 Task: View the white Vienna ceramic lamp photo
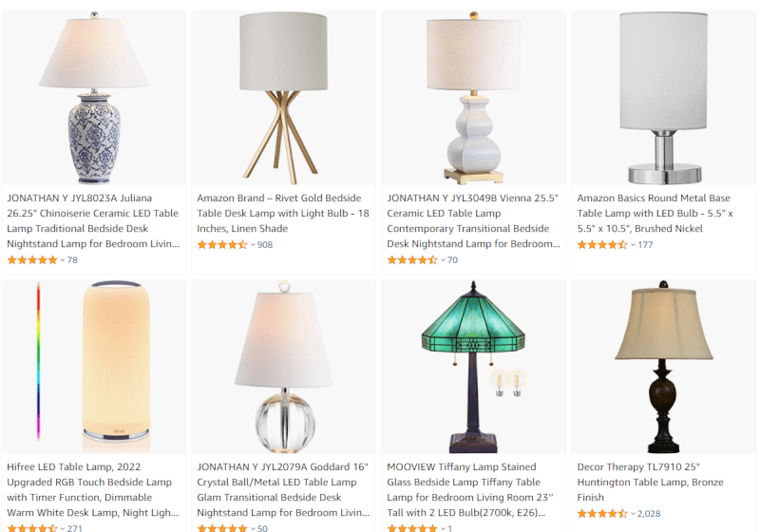pos(473,98)
